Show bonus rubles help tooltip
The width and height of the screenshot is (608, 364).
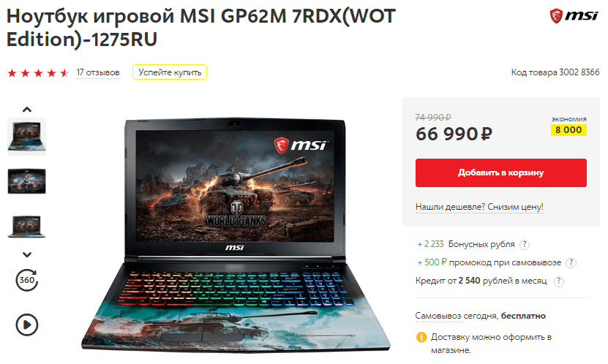525,244
